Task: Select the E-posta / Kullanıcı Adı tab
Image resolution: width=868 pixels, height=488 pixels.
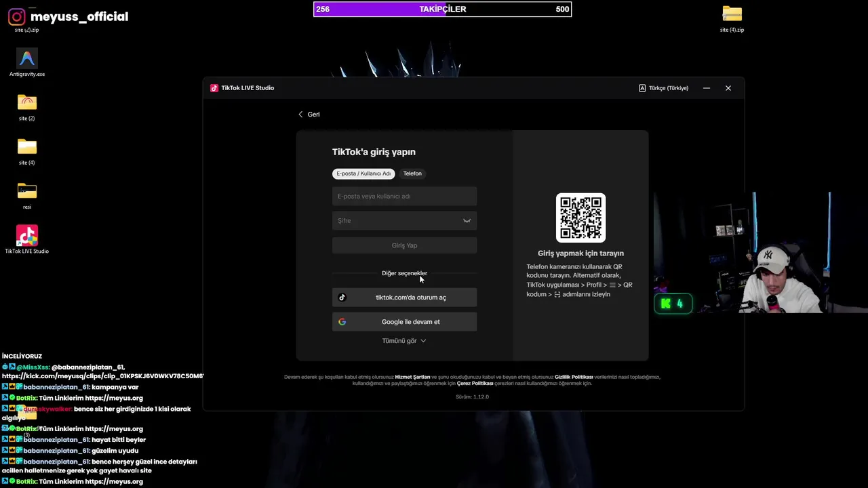Action: pyautogui.click(x=363, y=174)
